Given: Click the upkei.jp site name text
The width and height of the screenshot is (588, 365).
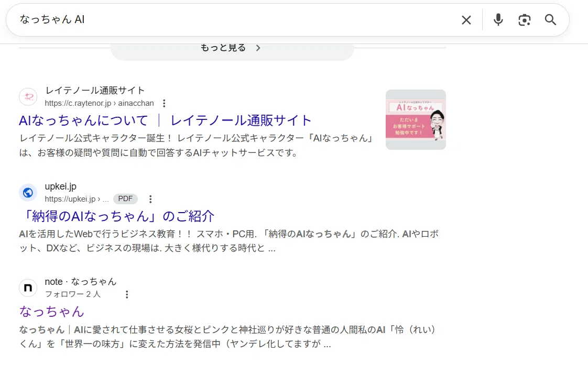Looking at the screenshot, I should tap(61, 186).
